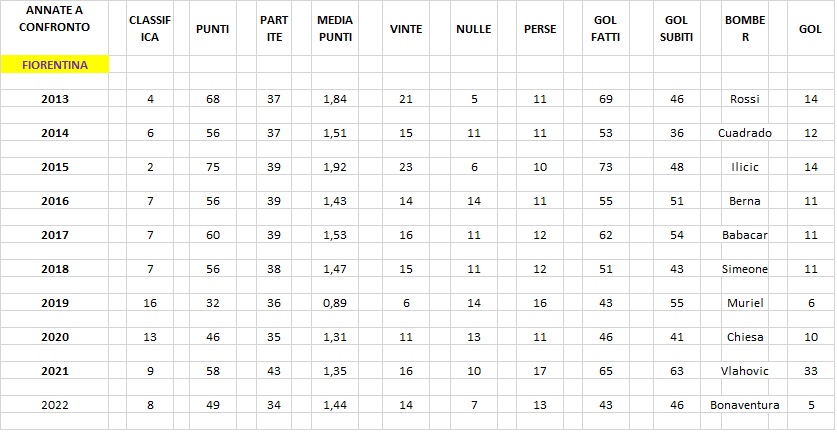Select the CLASSIFICA column header

click(x=150, y=28)
